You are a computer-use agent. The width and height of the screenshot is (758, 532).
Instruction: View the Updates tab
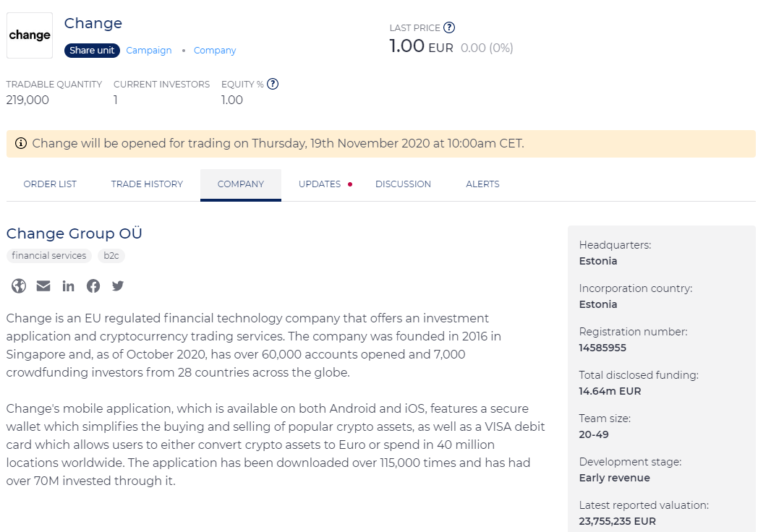[x=320, y=184]
